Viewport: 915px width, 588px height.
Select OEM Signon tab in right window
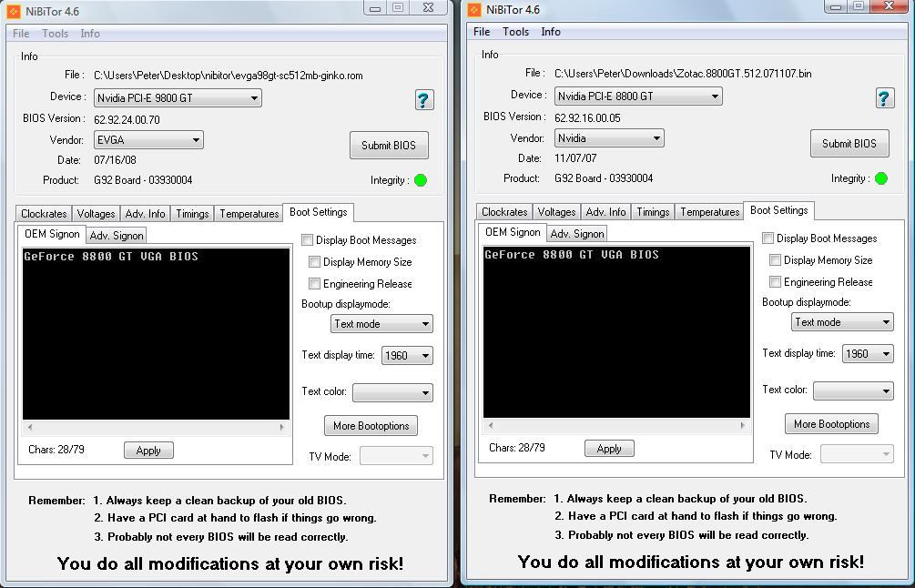click(513, 232)
